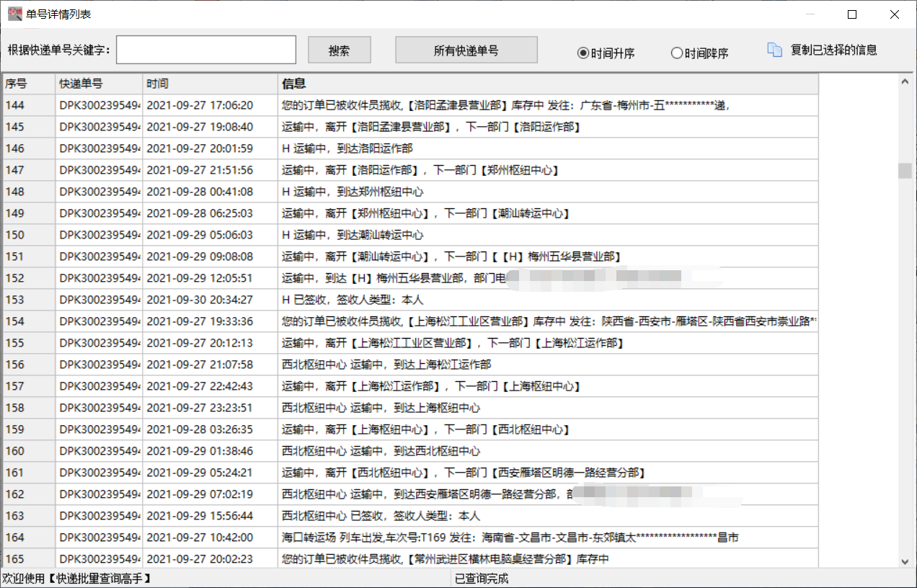Click the vertical scrollbar thumb
Viewport: 917px width, 588px height.
point(905,171)
